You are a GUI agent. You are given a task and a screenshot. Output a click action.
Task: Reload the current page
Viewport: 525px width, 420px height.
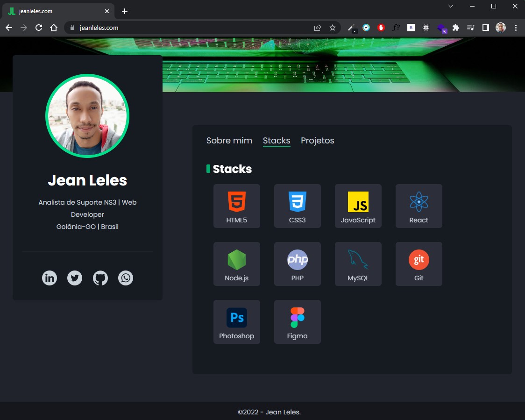39,28
